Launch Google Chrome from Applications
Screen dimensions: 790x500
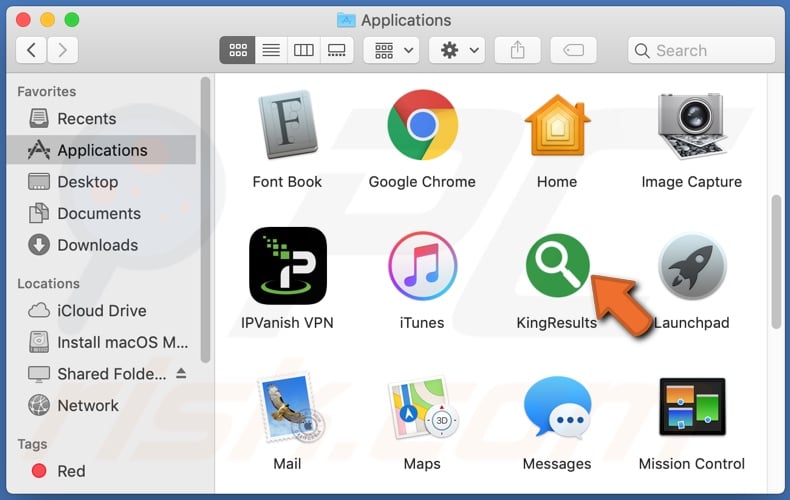tap(422, 124)
